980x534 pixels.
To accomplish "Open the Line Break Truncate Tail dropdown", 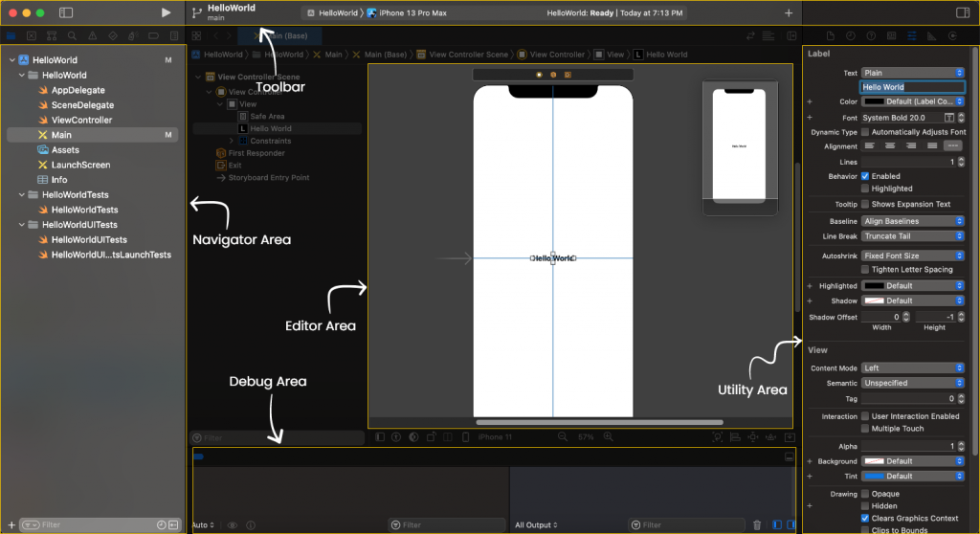I will click(x=912, y=235).
